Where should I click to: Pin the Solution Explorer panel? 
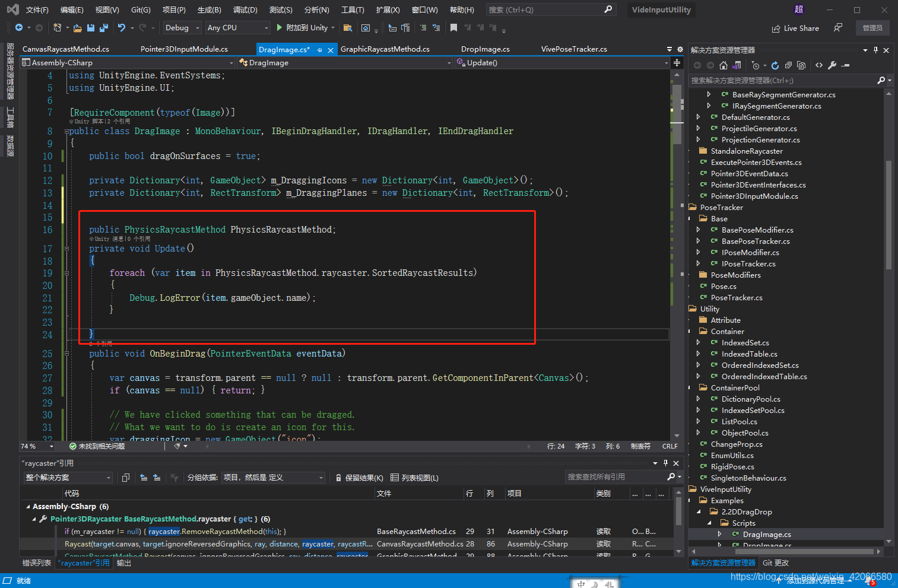coord(875,50)
